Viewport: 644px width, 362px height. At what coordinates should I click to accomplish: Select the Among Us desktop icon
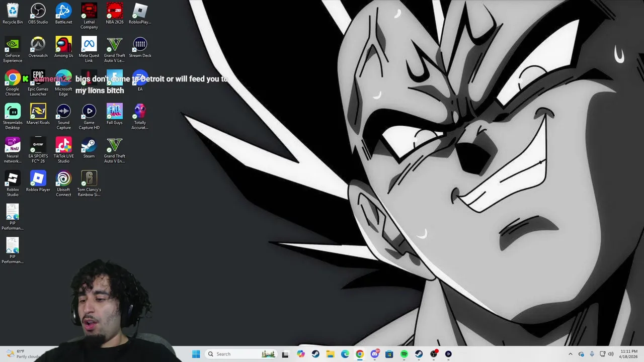pyautogui.click(x=63, y=47)
